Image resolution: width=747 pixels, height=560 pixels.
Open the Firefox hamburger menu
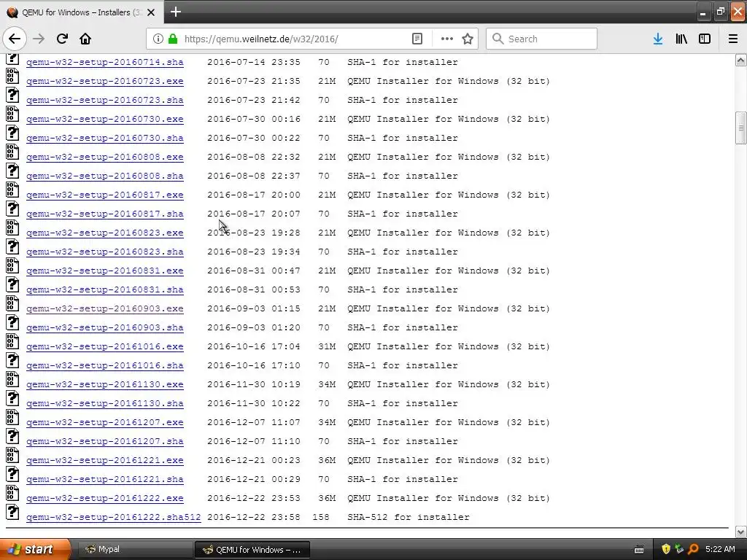click(x=733, y=39)
